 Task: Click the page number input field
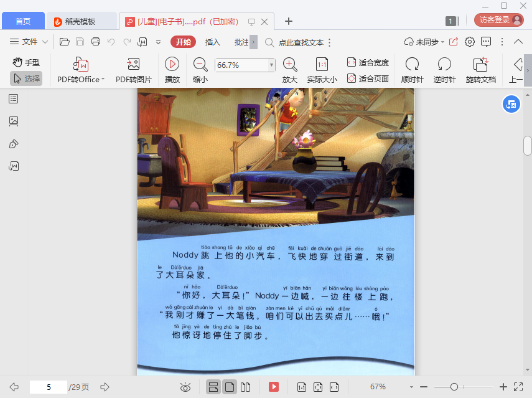pos(49,387)
